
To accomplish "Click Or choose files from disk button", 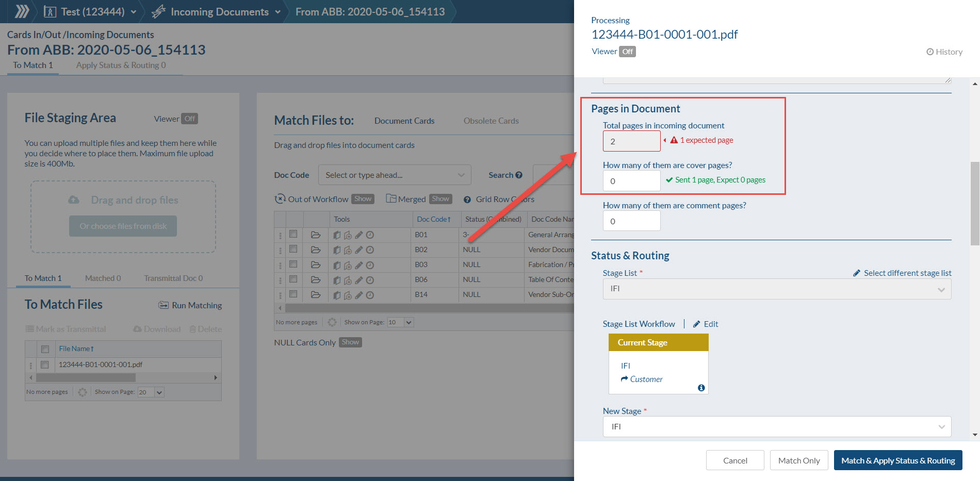I will (x=123, y=226).
